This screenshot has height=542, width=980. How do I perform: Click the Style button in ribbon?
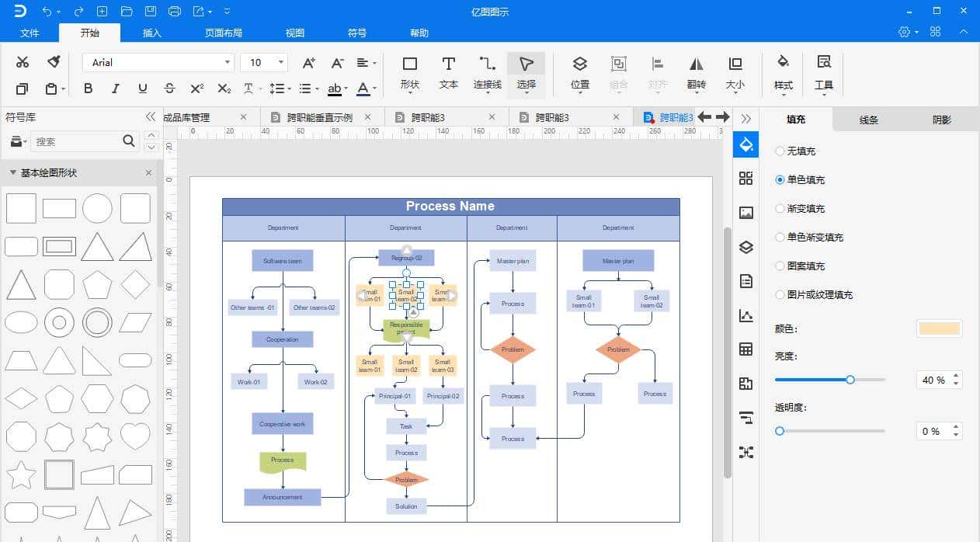783,71
